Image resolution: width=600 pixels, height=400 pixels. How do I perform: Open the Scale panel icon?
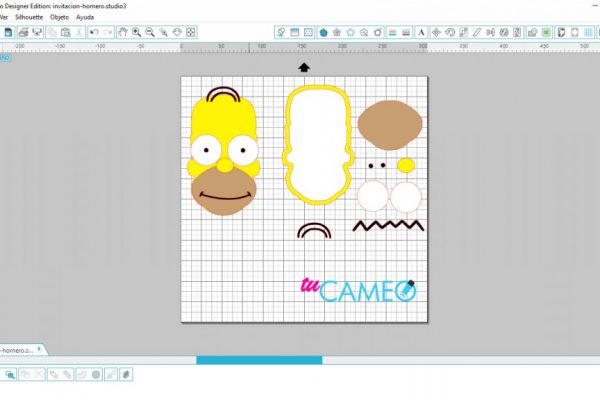(x=463, y=33)
